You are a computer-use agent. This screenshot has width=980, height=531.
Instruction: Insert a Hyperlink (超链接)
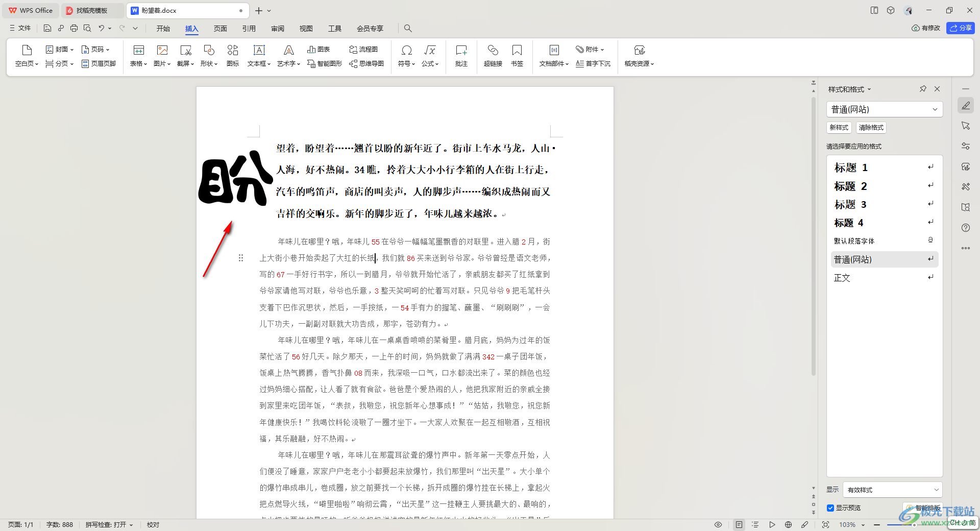point(493,56)
